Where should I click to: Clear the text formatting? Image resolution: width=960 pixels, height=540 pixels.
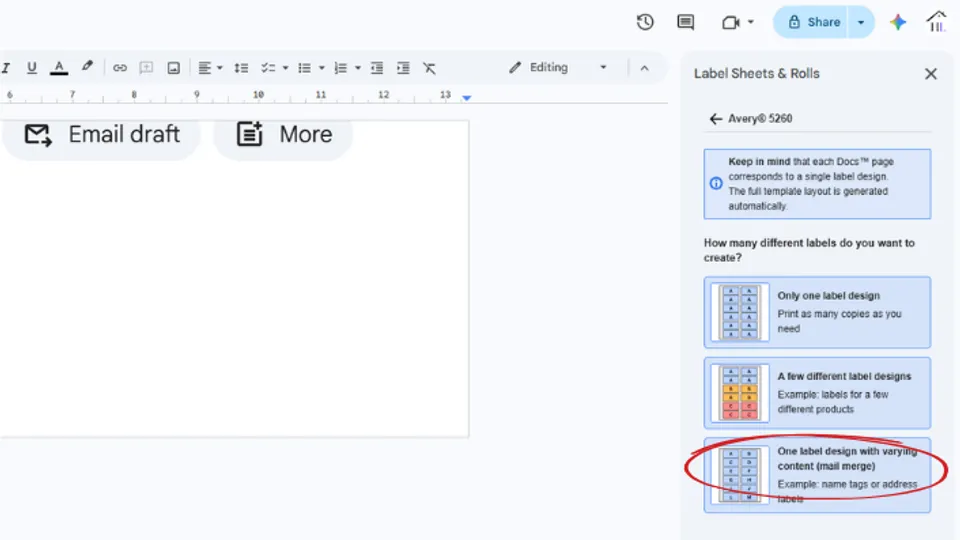[x=429, y=67]
